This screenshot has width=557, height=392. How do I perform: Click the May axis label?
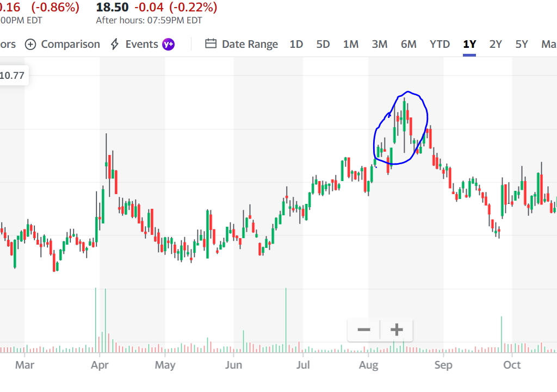165,365
